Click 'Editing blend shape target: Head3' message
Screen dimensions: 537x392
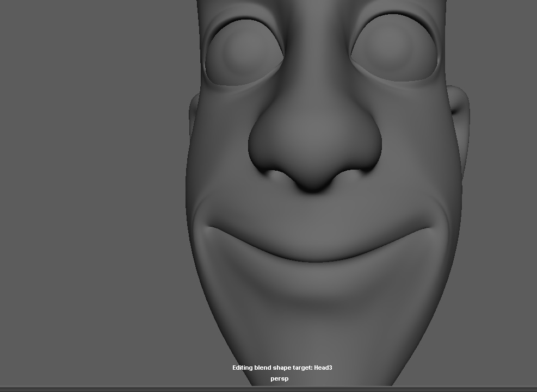point(282,368)
